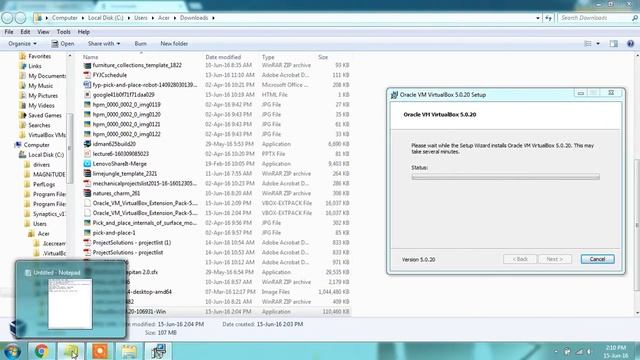Go forward with the Forward arrow
Viewport: 640px width, 360px height.
[x=20, y=18]
